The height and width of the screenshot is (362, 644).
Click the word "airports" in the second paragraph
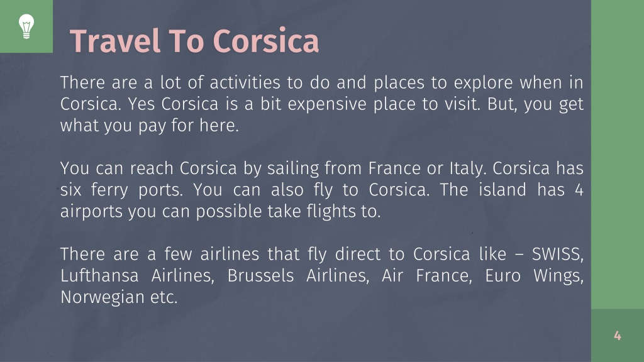tap(91, 212)
